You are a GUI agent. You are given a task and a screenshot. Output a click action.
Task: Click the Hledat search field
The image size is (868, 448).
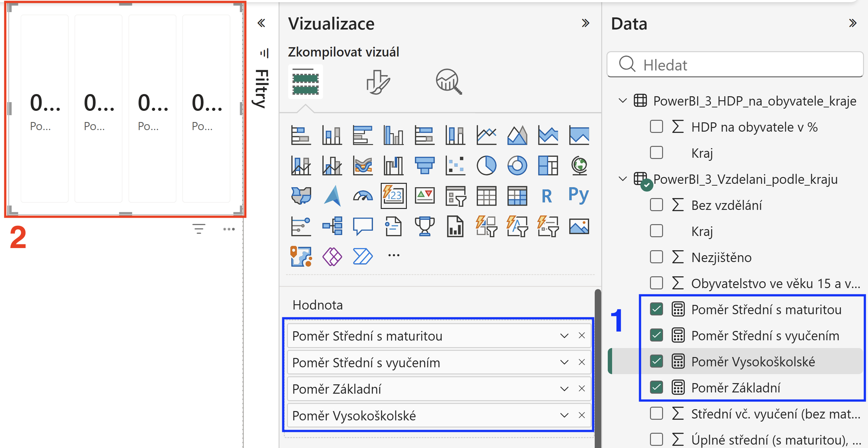point(735,65)
